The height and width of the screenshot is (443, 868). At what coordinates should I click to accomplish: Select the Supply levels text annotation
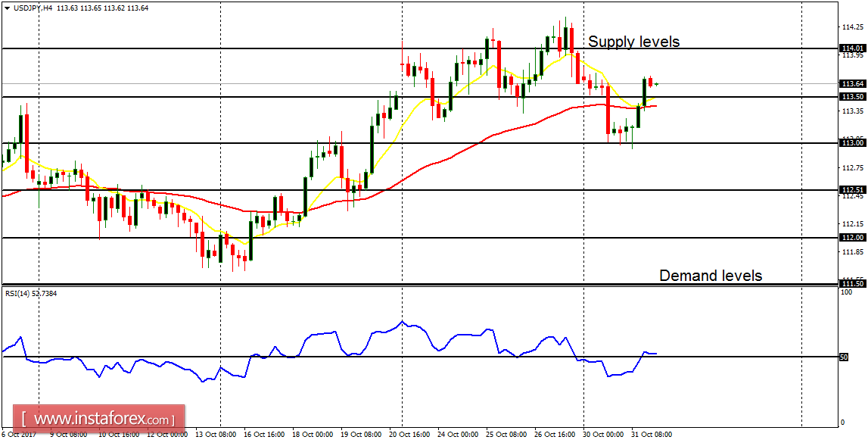click(635, 42)
